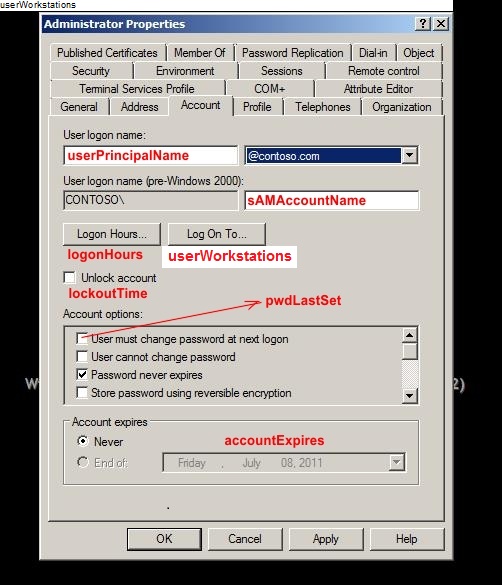Switch to the COM+ tab
Viewport: 502px width, 585px height.
[270, 89]
